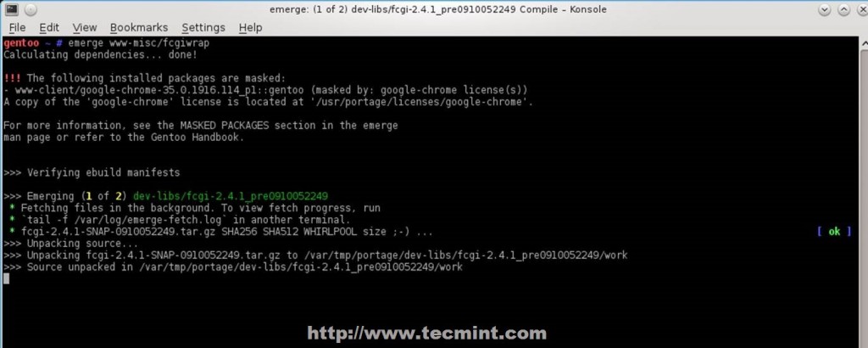
Task: Click the terminal cursor block
Action: (6, 278)
